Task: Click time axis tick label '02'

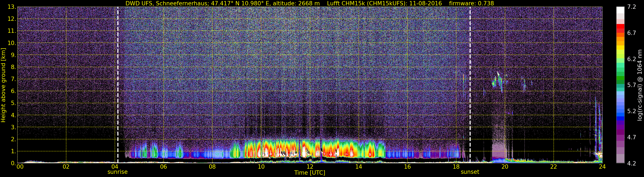Action: click(x=66, y=167)
